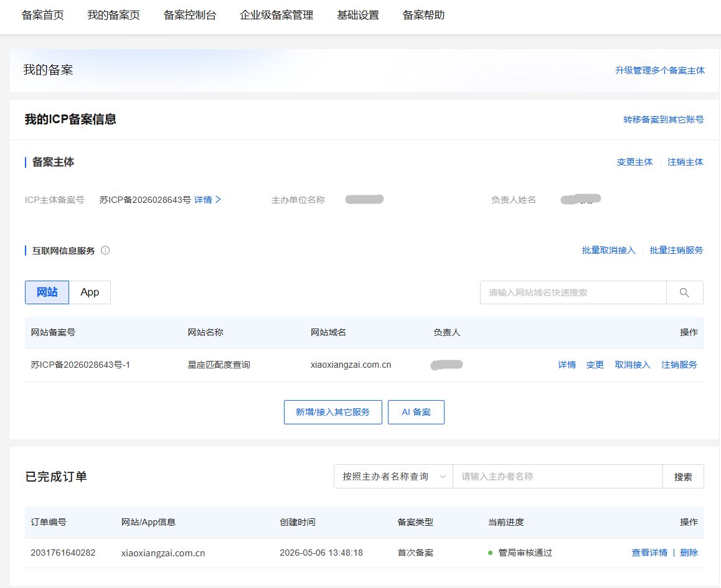
Task: Open 备案首页 in top navigation
Action: [43, 15]
